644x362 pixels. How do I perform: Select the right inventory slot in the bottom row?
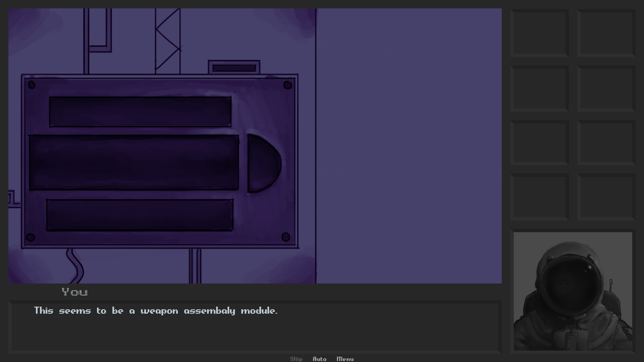606,197
